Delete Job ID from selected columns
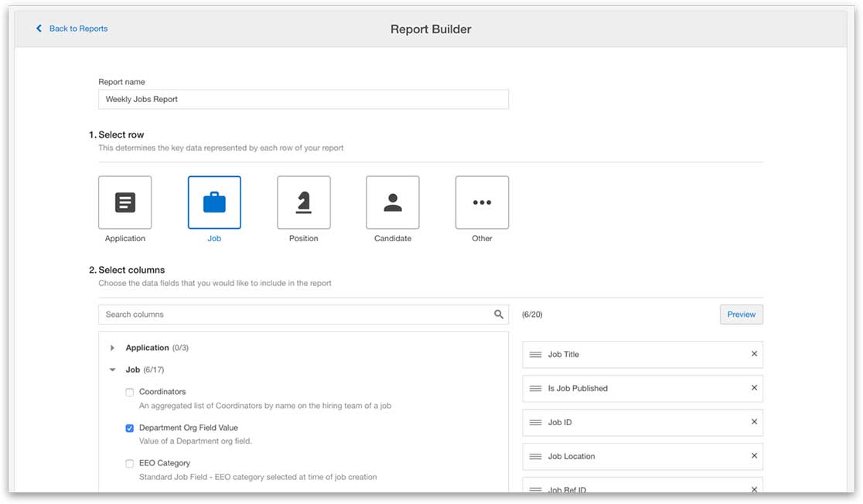The width and height of the screenshot is (863, 504). [x=754, y=422]
